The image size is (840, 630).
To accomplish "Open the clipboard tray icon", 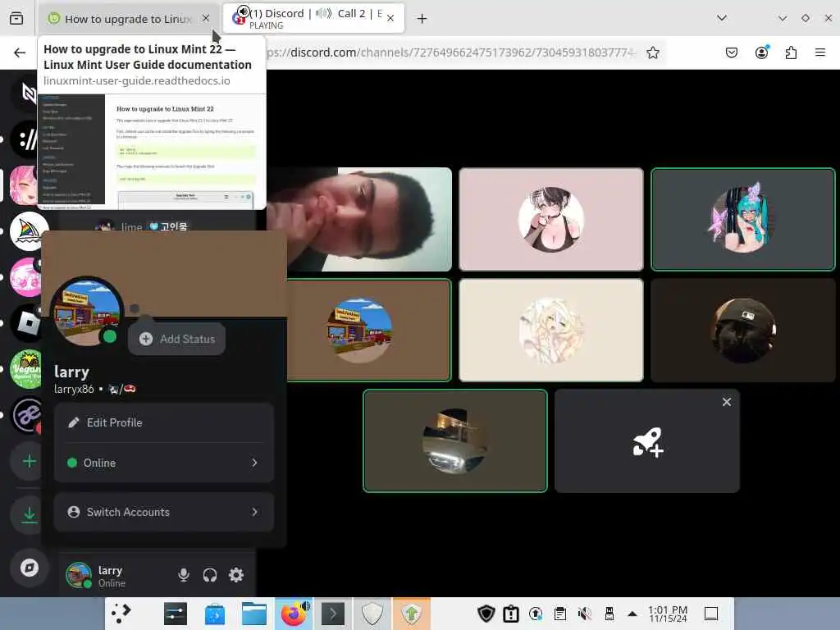I will tap(559, 614).
